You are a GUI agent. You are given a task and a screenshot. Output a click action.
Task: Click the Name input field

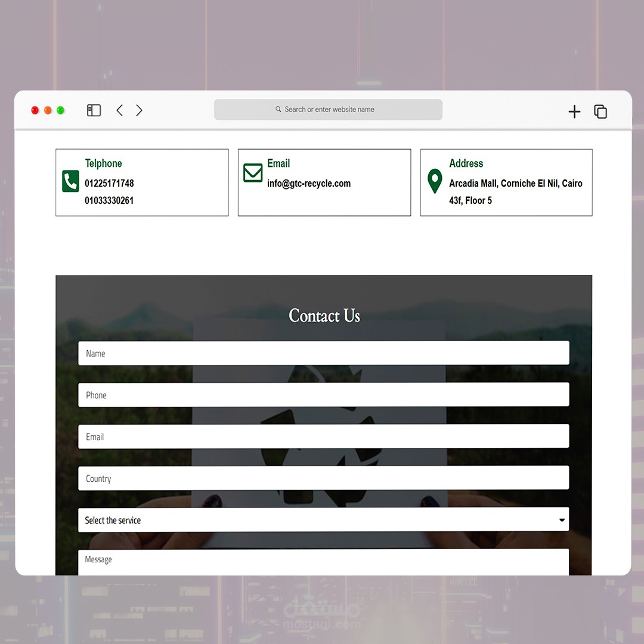(x=324, y=353)
